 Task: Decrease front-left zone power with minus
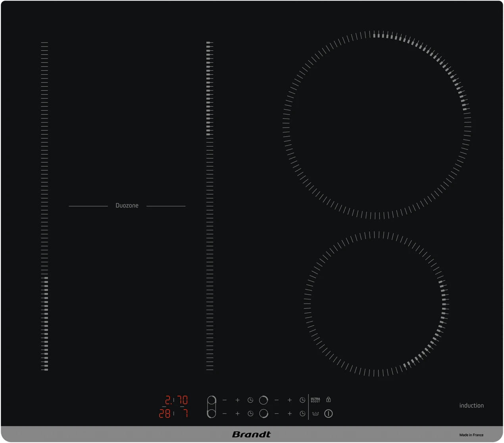click(x=225, y=414)
